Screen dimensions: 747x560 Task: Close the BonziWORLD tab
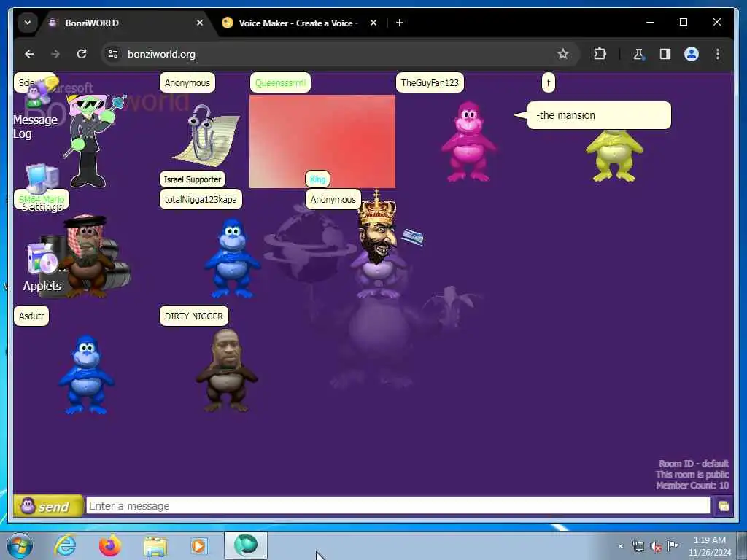200,23
